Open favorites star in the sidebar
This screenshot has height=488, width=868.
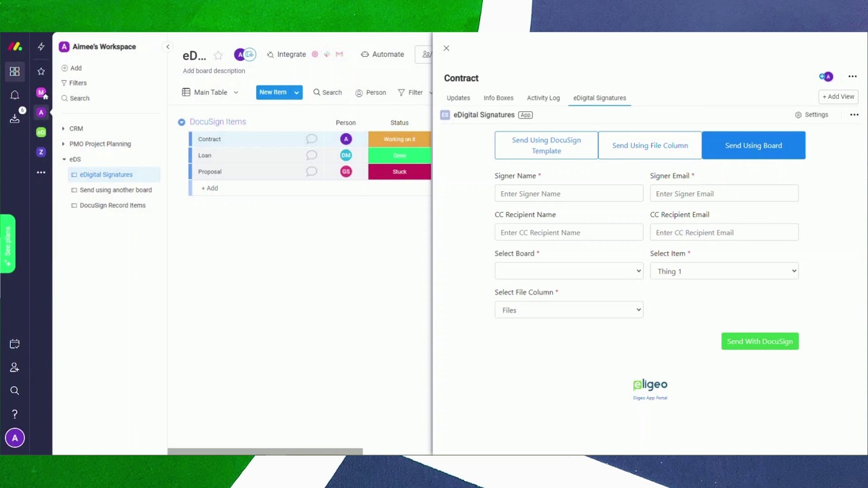coord(41,71)
